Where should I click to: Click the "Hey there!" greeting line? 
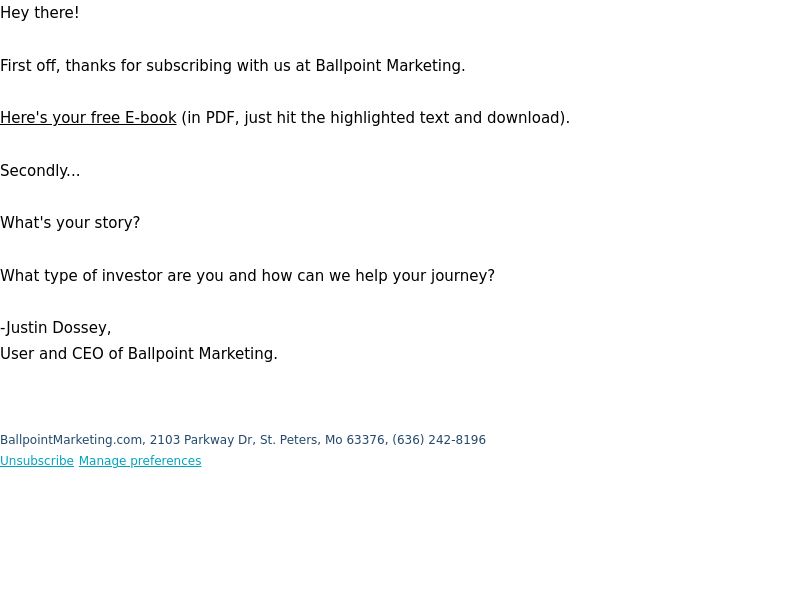tap(40, 13)
